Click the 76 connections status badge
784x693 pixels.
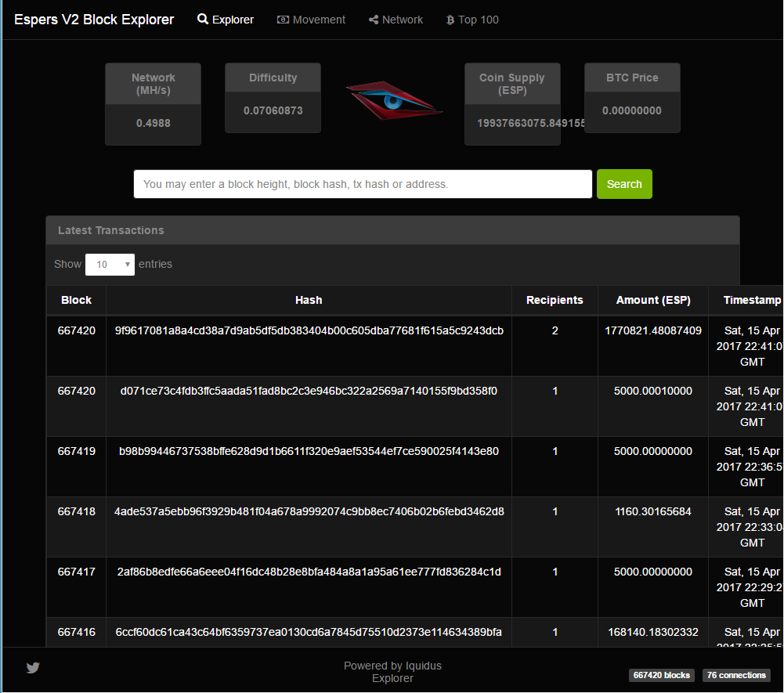(736, 675)
